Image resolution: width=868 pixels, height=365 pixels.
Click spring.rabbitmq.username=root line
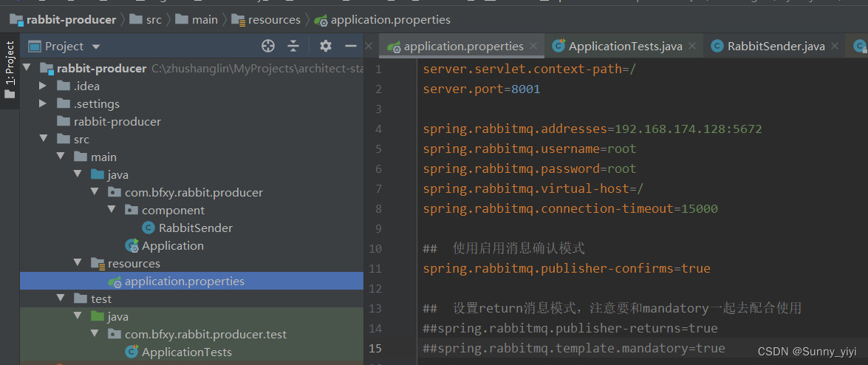click(x=530, y=149)
